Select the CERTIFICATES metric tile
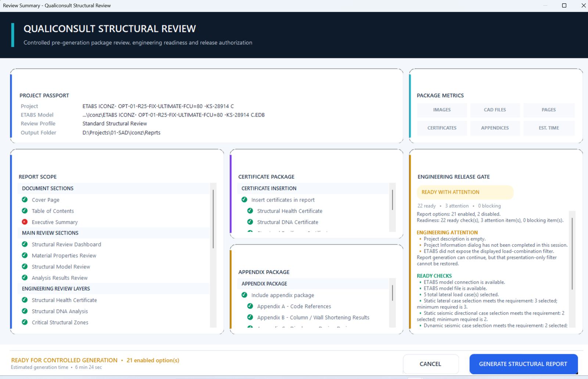This screenshot has height=379, width=588. pos(442,128)
